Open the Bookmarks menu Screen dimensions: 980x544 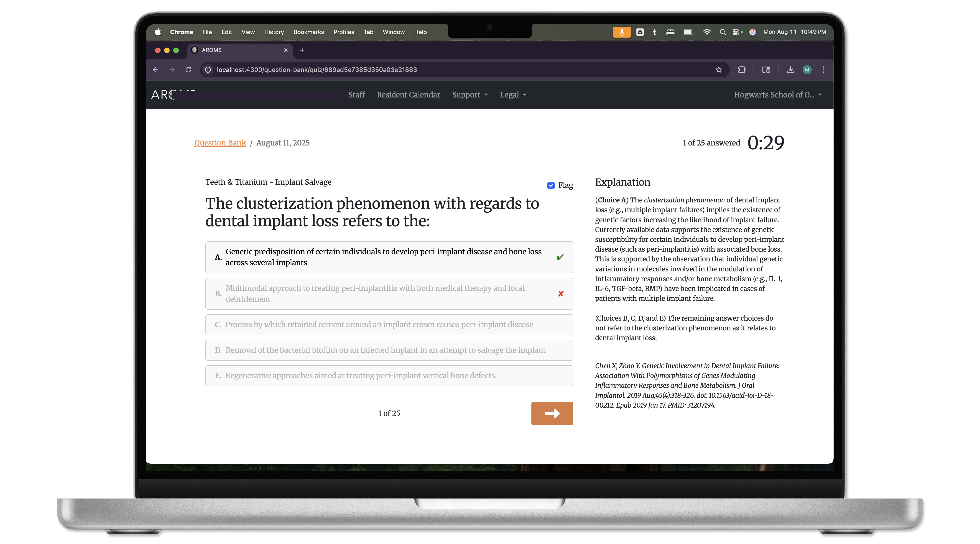click(x=308, y=32)
